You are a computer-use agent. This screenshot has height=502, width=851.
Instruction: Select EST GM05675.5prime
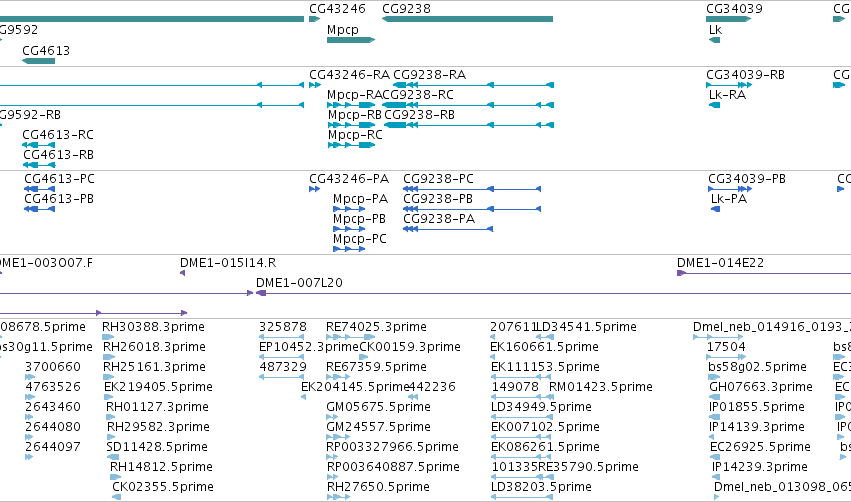(378, 407)
